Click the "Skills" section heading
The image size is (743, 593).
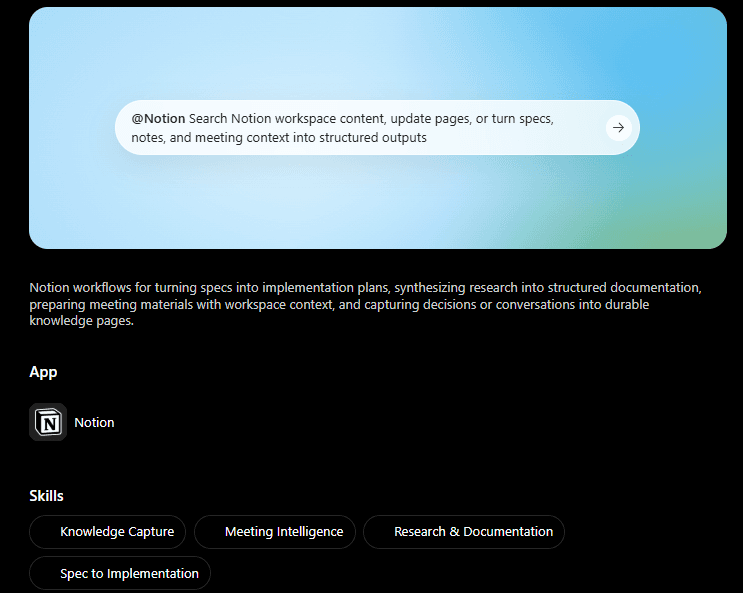(x=46, y=496)
